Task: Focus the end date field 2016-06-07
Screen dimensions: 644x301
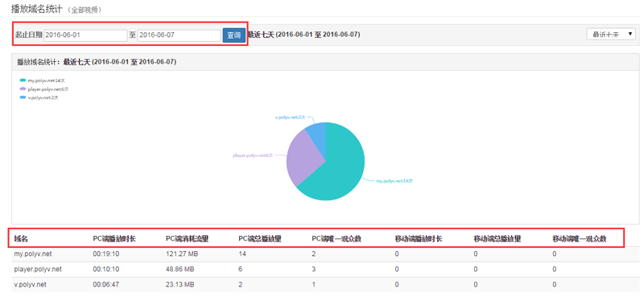Action: point(179,35)
